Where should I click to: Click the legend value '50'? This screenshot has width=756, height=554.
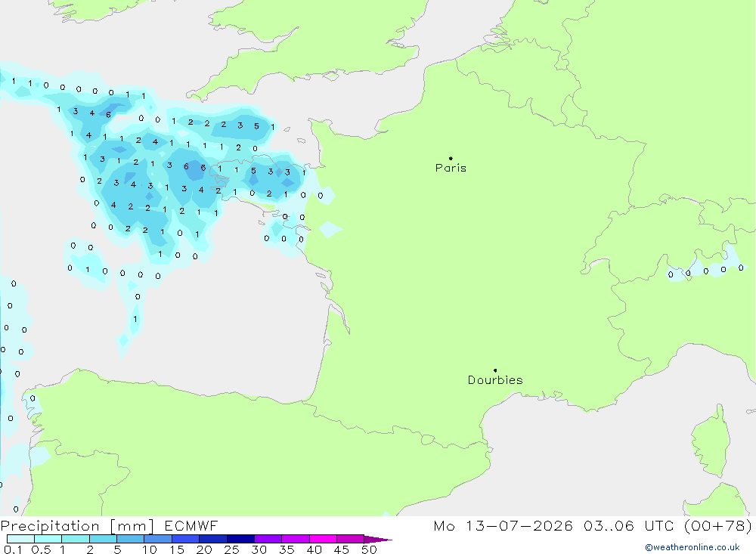point(370,549)
